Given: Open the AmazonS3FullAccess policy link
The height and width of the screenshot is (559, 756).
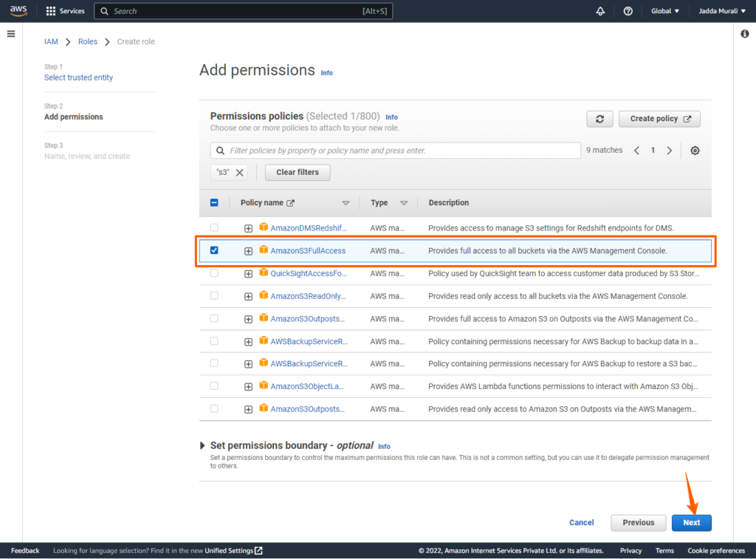Looking at the screenshot, I should (x=308, y=251).
